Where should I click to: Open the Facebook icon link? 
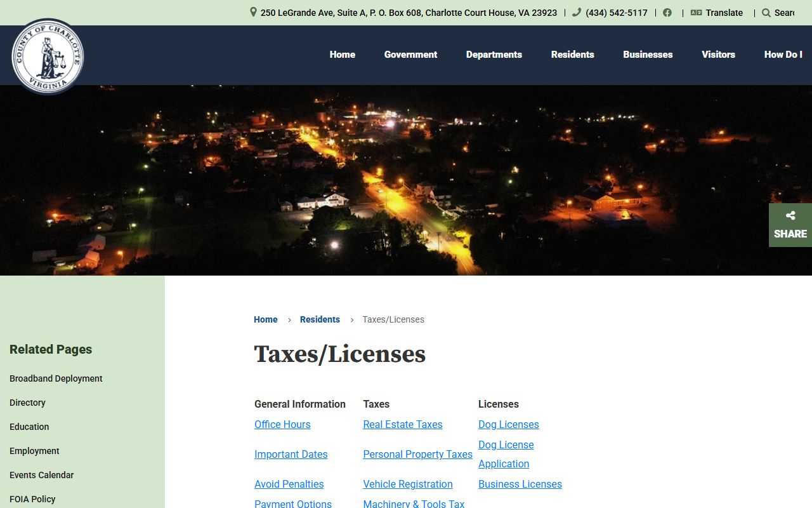(x=667, y=13)
